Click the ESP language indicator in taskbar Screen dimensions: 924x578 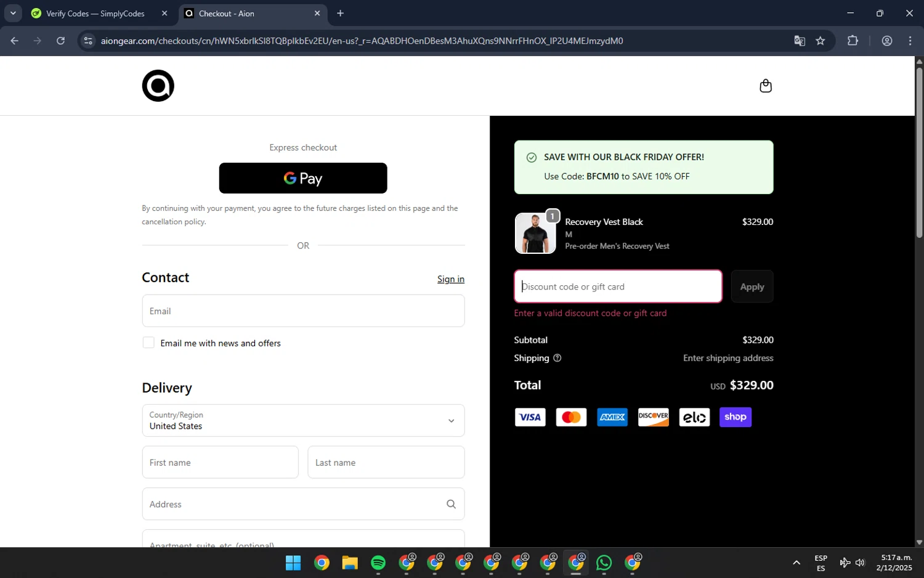(x=821, y=563)
